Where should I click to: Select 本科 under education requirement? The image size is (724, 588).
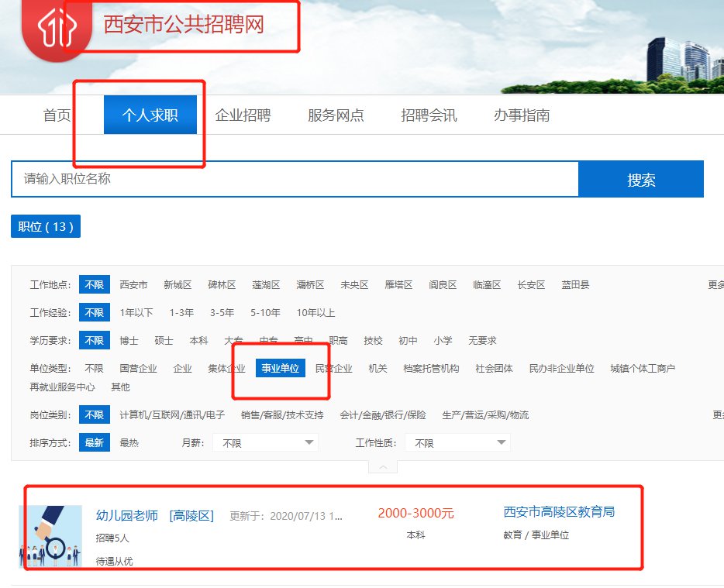click(198, 341)
